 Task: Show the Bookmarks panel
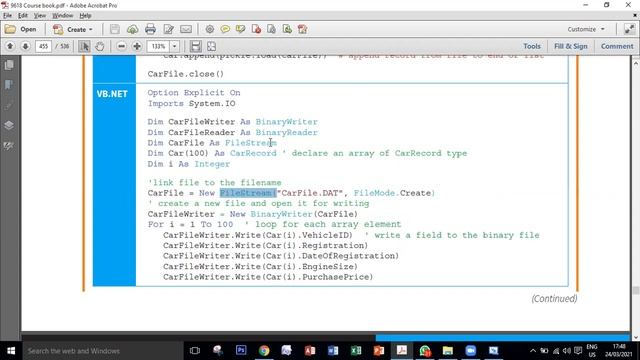click(9, 85)
